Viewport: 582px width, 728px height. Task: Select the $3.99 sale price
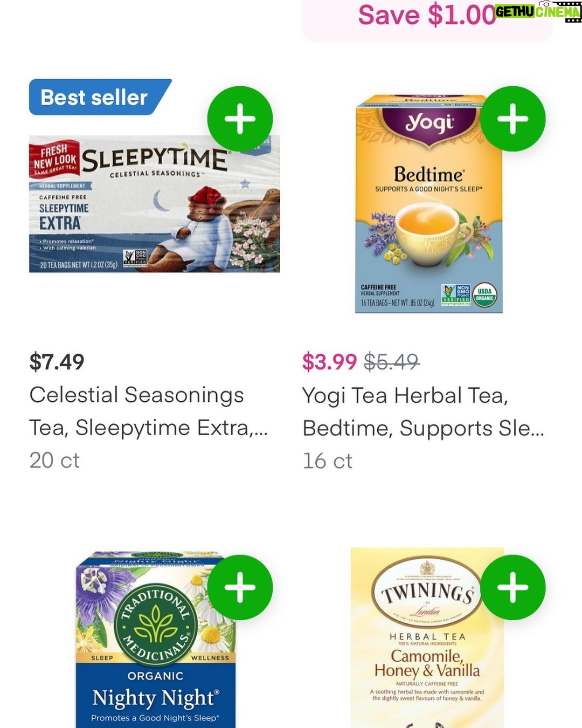click(x=329, y=362)
